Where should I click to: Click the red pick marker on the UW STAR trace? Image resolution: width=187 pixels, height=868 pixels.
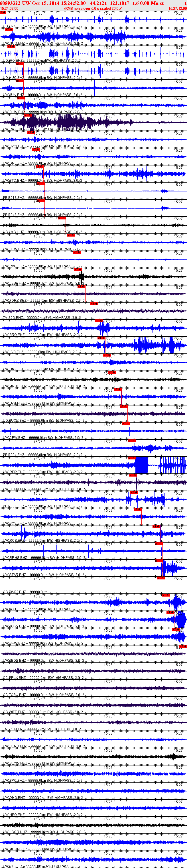pos(158,561)
